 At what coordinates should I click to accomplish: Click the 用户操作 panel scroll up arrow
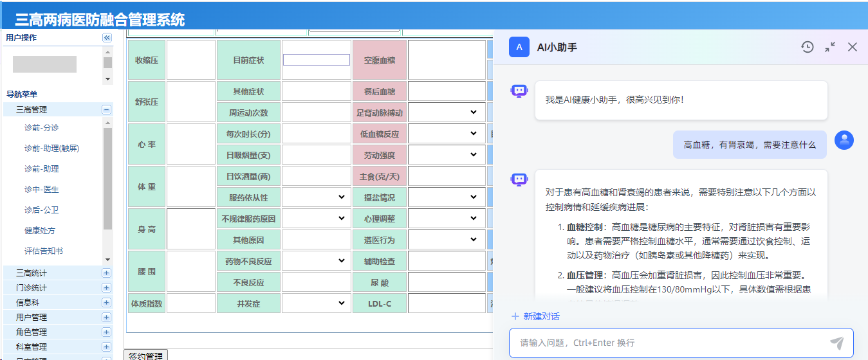pyautogui.click(x=107, y=51)
